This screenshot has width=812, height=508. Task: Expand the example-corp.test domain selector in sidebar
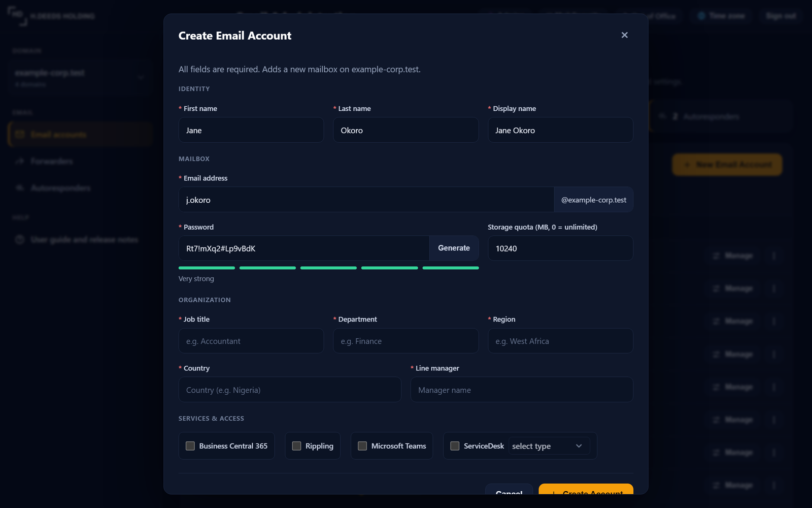[80, 77]
